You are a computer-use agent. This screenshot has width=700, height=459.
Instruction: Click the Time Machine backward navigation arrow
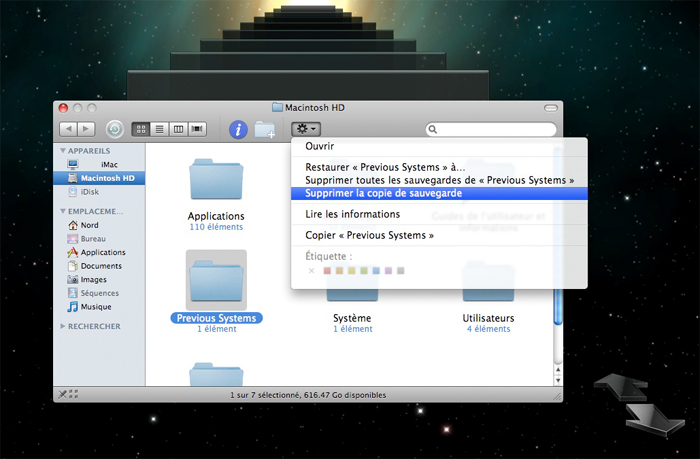point(621,387)
